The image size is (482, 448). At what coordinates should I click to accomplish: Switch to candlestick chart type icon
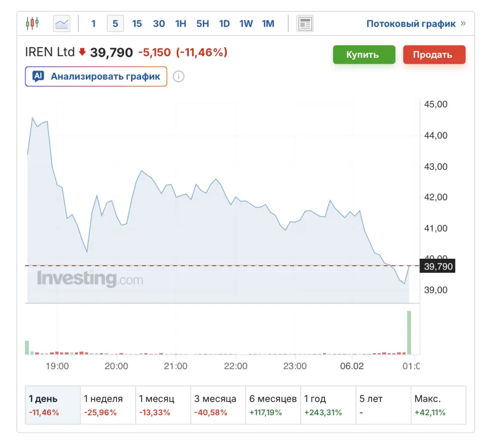[32, 23]
